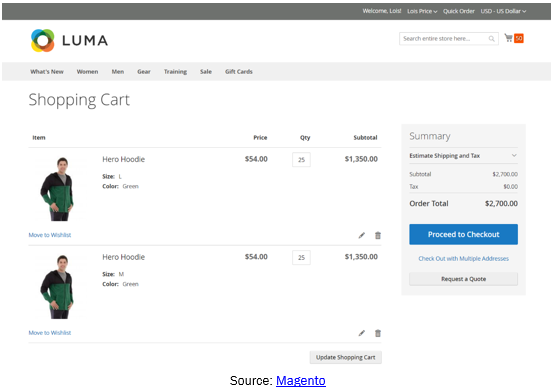The width and height of the screenshot is (553, 390).
Task: Click the Welcome, Lois! text
Action: coord(382,11)
